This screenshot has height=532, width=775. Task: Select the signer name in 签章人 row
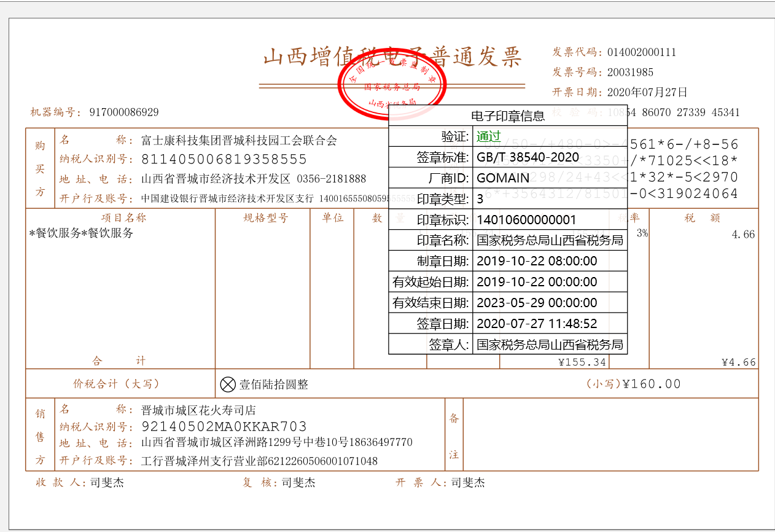coord(550,345)
